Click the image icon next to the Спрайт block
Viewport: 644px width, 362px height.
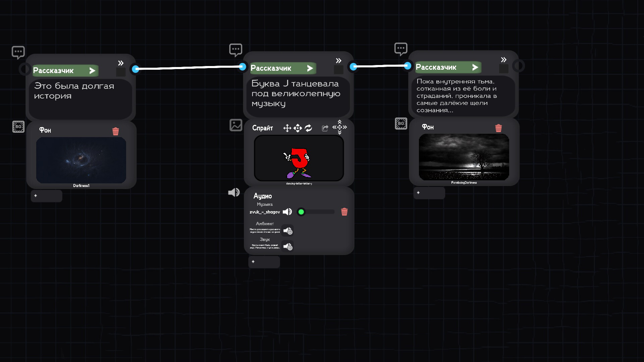(x=236, y=125)
